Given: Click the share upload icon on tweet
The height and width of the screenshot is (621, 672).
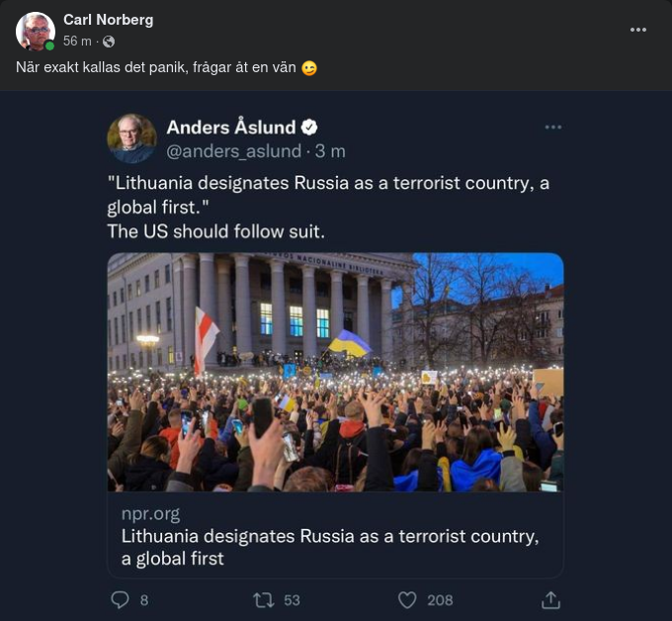Looking at the screenshot, I should click(x=551, y=599).
